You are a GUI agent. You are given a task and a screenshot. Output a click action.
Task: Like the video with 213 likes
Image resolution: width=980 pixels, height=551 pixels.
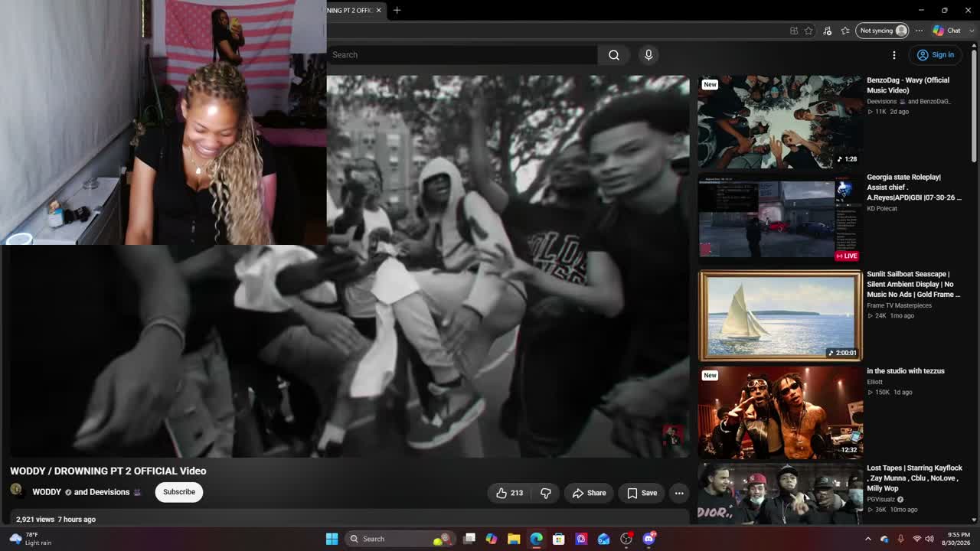click(x=510, y=493)
